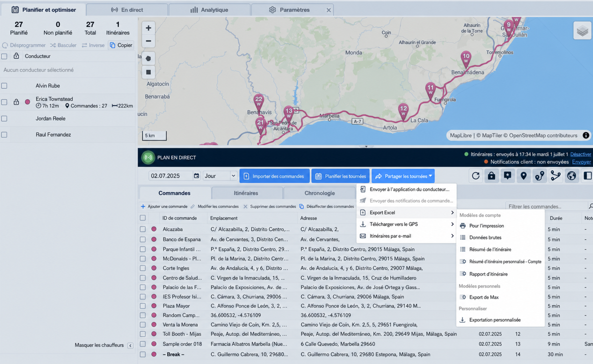Click the live plan broadcast icon
Image resolution: width=593 pixels, height=364 pixels.
[148, 157]
